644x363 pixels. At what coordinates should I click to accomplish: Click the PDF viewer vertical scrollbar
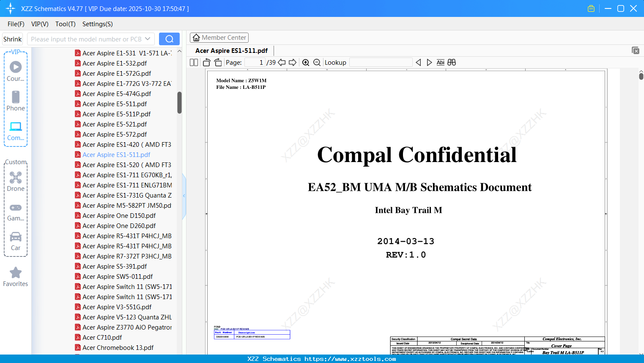[641, 76]
